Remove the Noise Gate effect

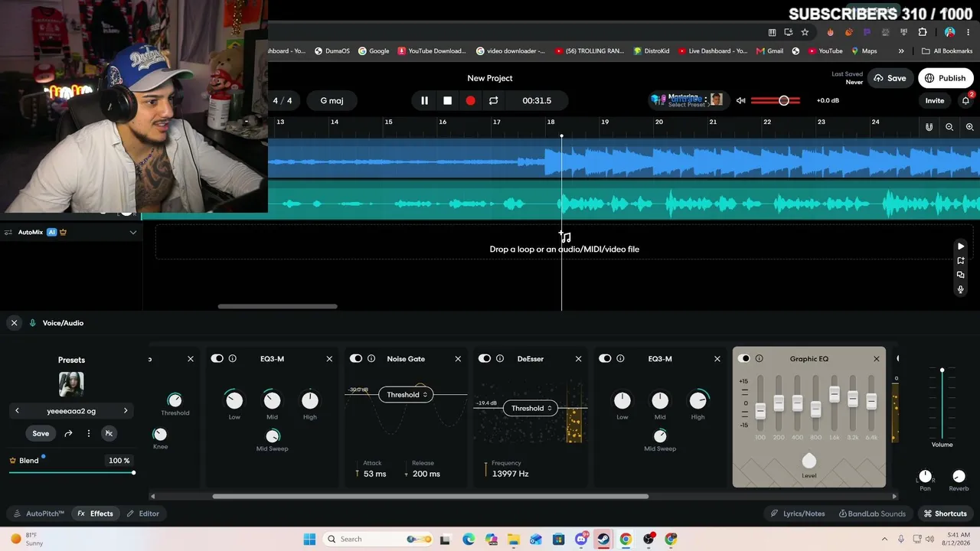(x=458, y=359)
